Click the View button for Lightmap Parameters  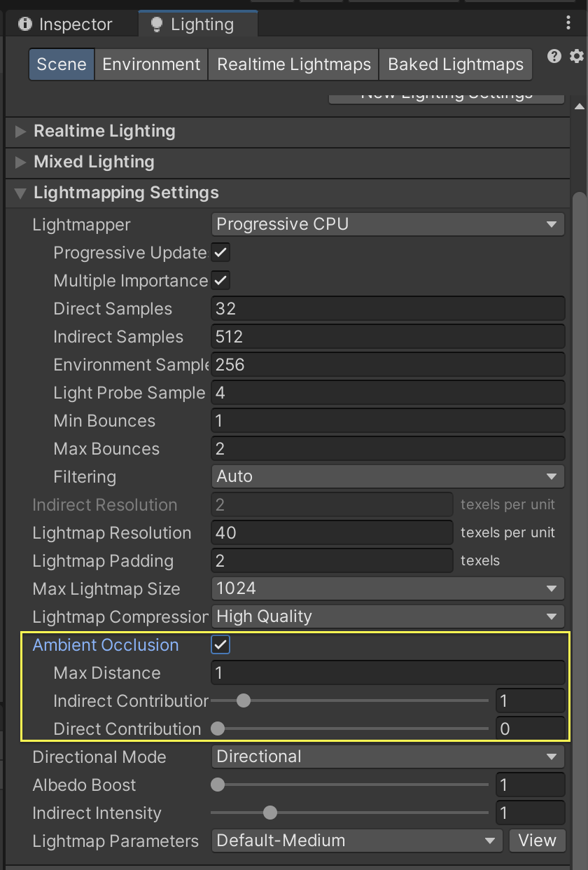(x=537, y=841)
